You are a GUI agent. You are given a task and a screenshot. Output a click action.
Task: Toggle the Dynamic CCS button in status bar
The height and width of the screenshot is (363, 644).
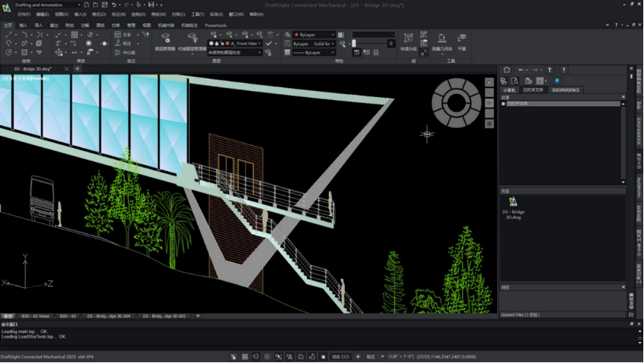pos(341,357)
